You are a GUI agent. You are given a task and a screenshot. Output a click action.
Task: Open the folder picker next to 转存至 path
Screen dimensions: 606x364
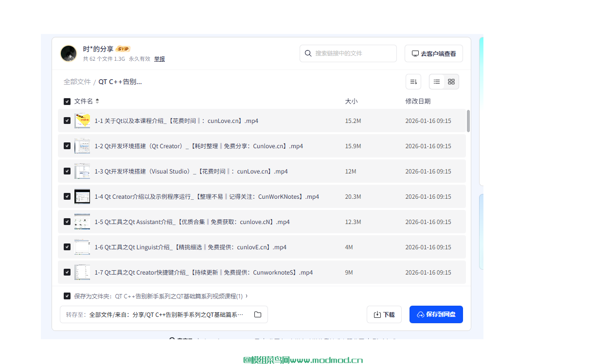click(x=258, y=314)
